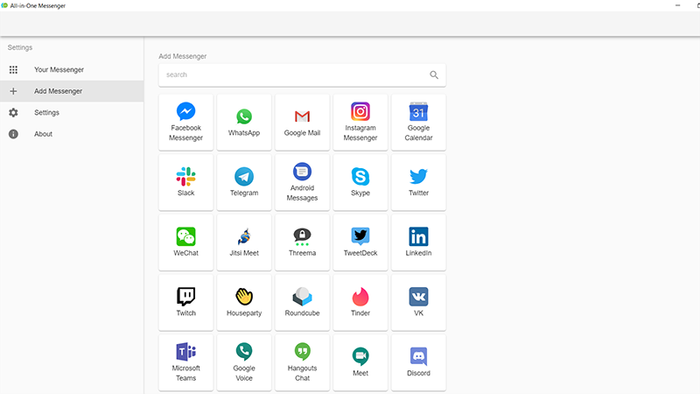Choose Android Messages tile
Image resolution: width=700 pixels, height=394 pixels.
(302, 182)
